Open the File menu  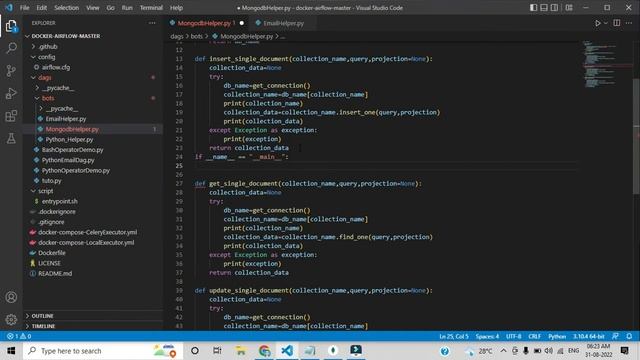coord(24,8)
